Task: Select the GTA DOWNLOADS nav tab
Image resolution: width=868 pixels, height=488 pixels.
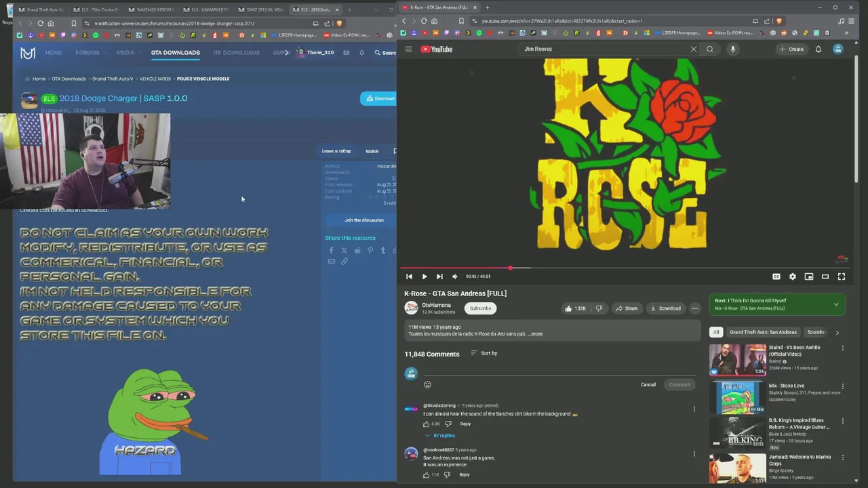Action: point(175,53)
